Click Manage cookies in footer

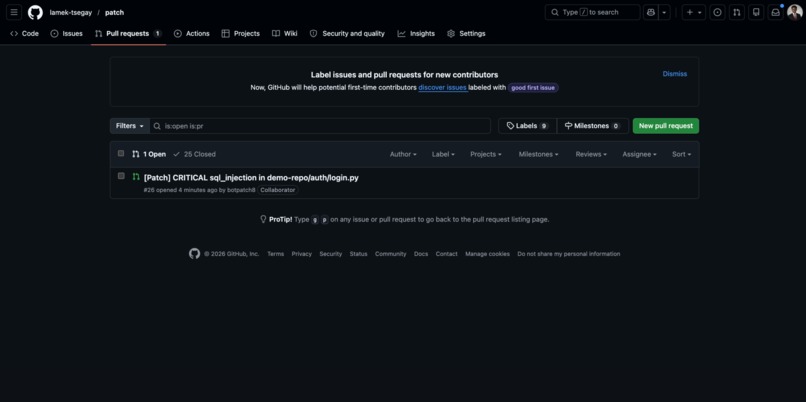coord(487,254)
